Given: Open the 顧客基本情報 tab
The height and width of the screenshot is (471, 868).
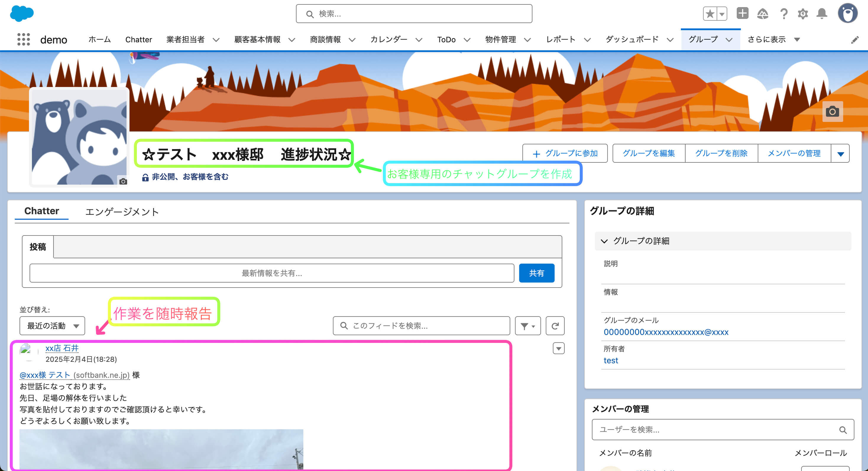Looking at the screenshot, I should pyautogui.click(x=258, y=40).
